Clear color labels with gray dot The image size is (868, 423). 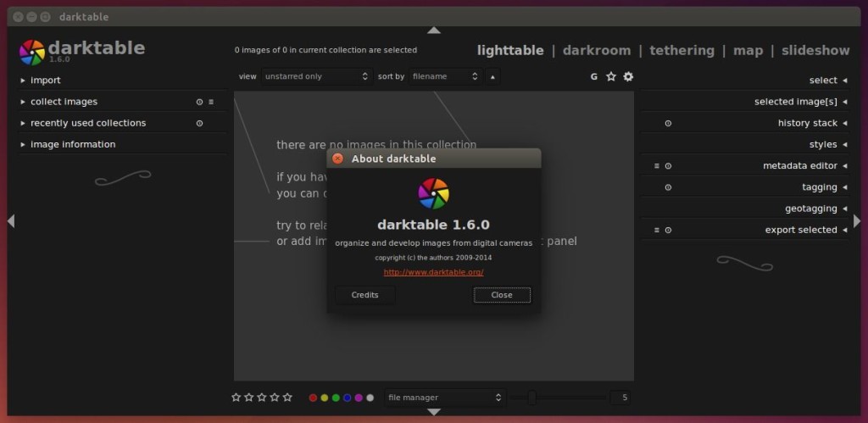pyautogui.click(x=370, y=398)
